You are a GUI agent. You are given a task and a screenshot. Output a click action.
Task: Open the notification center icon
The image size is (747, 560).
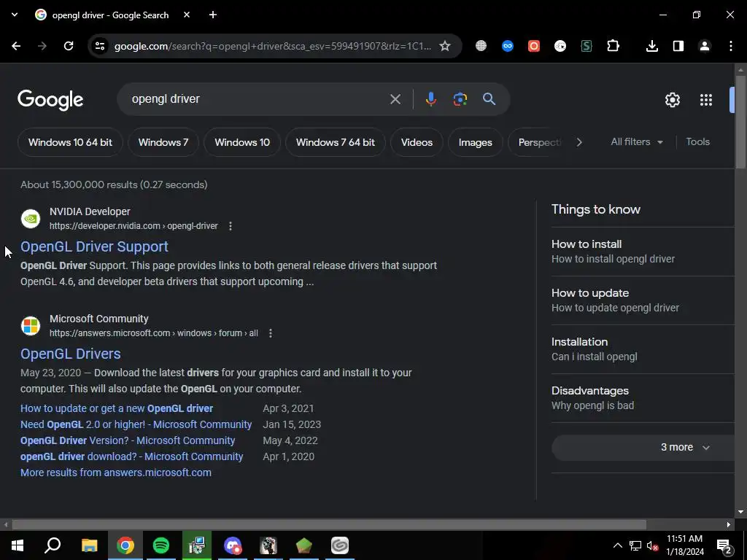[x=724, y=545]
